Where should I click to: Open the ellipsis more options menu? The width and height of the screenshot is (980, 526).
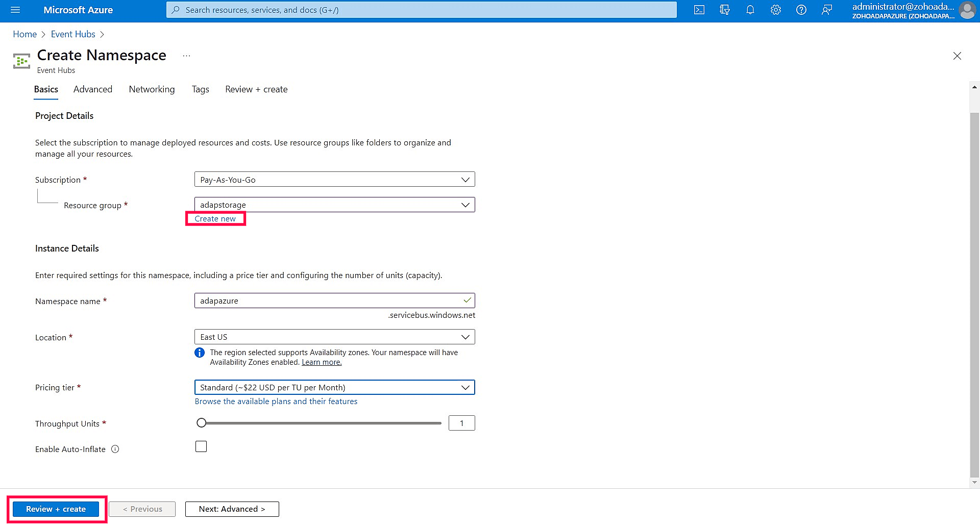187,56
